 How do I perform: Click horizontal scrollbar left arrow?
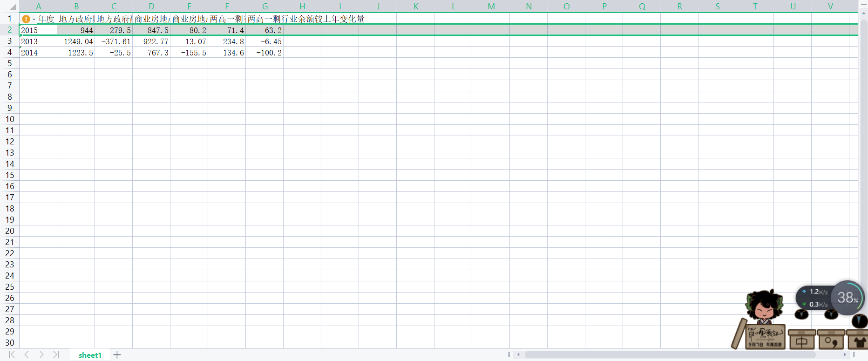click(x=518, y=354)
